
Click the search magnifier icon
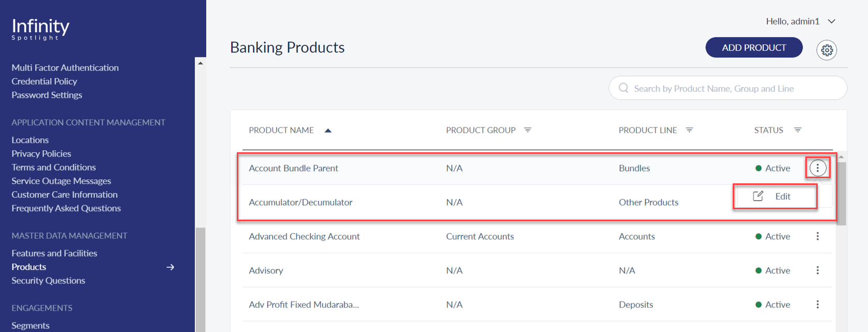623,88
